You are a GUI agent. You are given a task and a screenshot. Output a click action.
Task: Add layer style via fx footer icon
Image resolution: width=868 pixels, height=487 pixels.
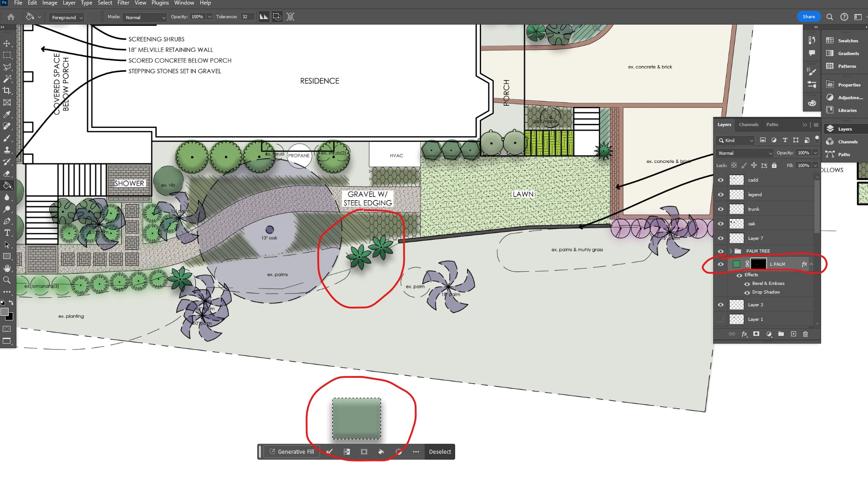tap(744, 334)
